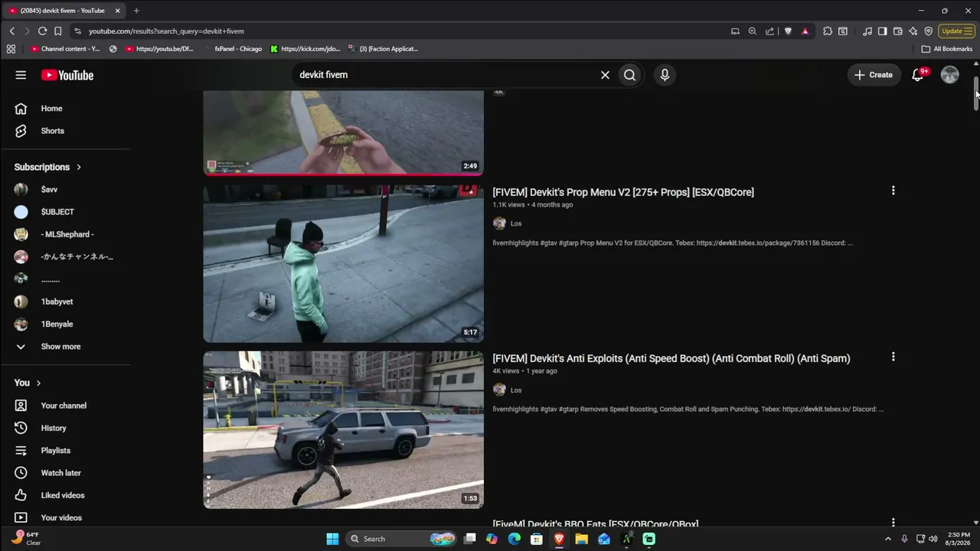This screenshot has width=980, height=551.
Task: Expand the Subscriptions section
Action: (47, 167)
